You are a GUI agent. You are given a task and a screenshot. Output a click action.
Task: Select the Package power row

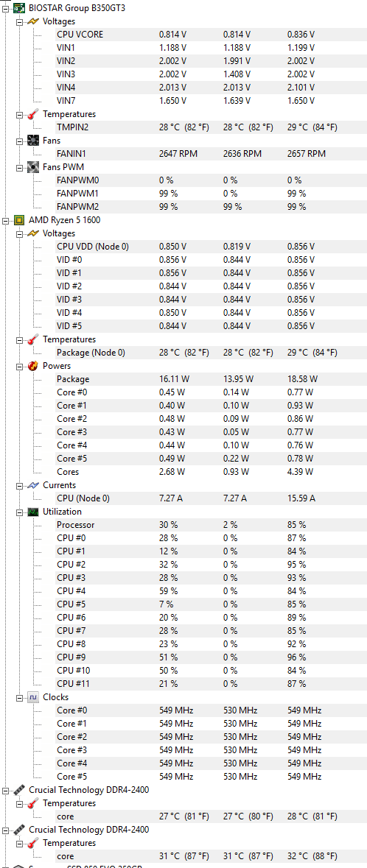[x=211, y=379]
